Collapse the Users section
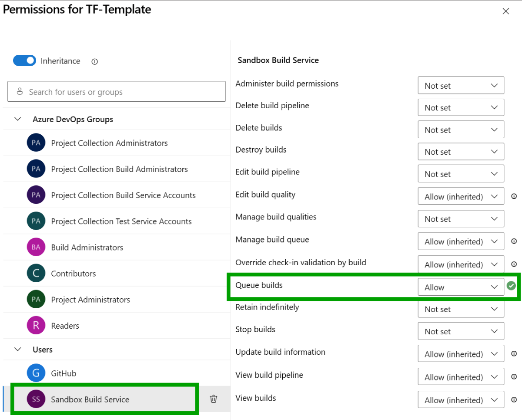The width and height of the screenshot is (522, 420). point(18,349)
